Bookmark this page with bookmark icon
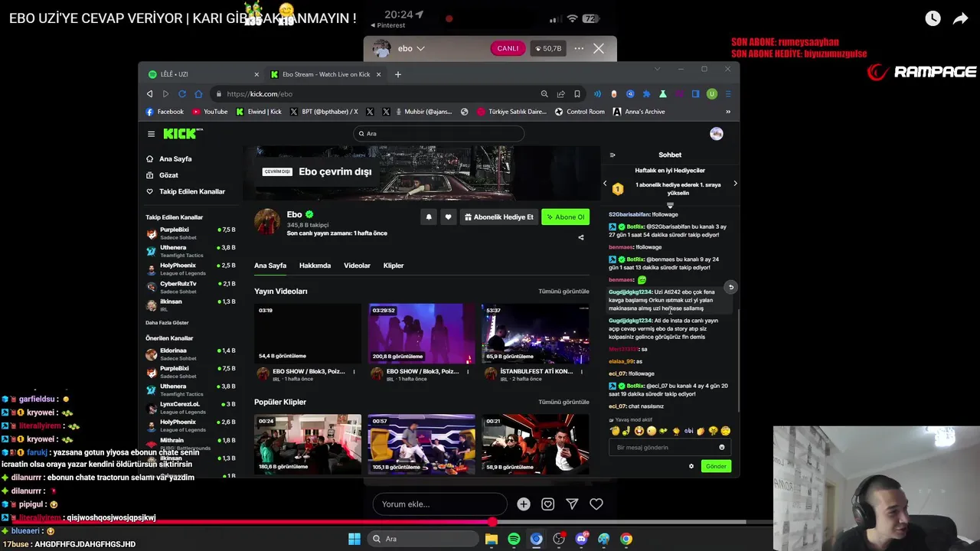Screen dimensions: 980x551 [577, 94]
